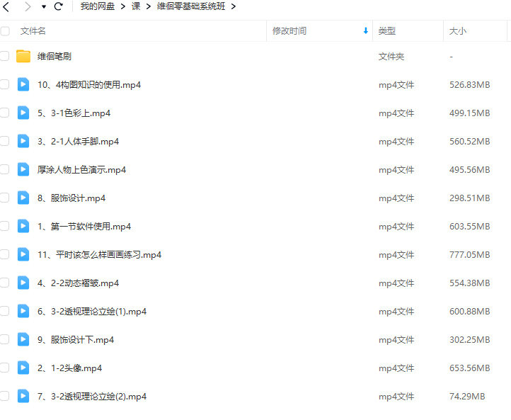Open the navigation history dropdown arrow

[44, 7]
